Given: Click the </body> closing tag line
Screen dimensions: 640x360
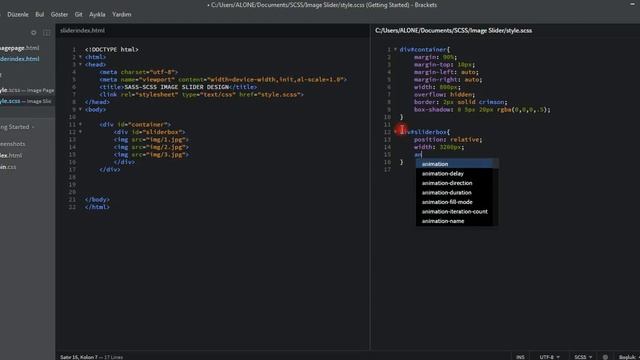Looking at the screenshot, I should tap(97, 200).
